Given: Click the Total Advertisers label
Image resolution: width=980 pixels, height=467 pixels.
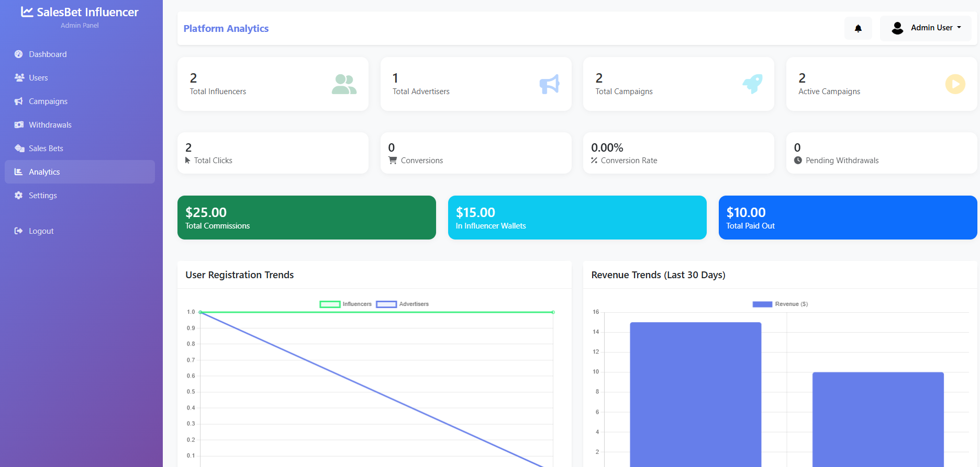Looking at the screenshot, I should coord(421,92).
